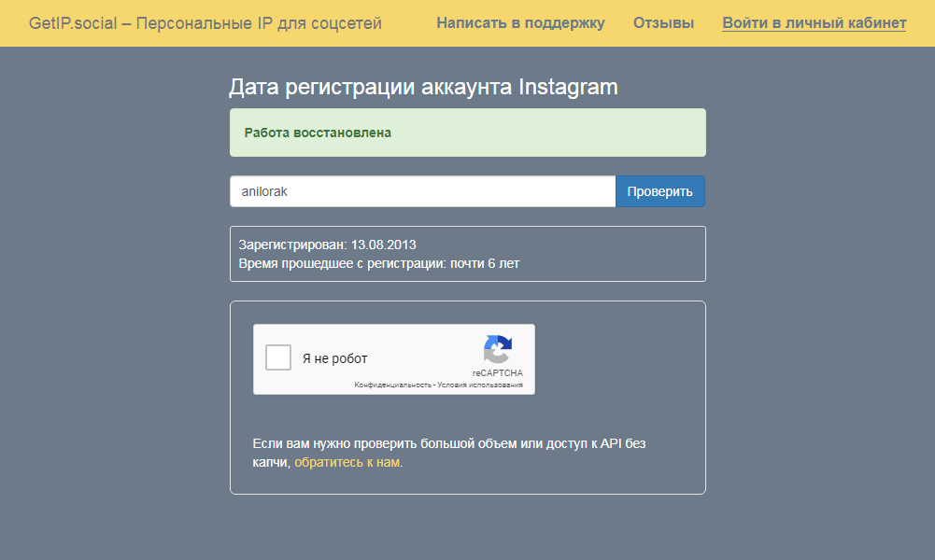Click the blue 'Проверить' button
The width and height of the screenshot is (935, 560).
660,191
